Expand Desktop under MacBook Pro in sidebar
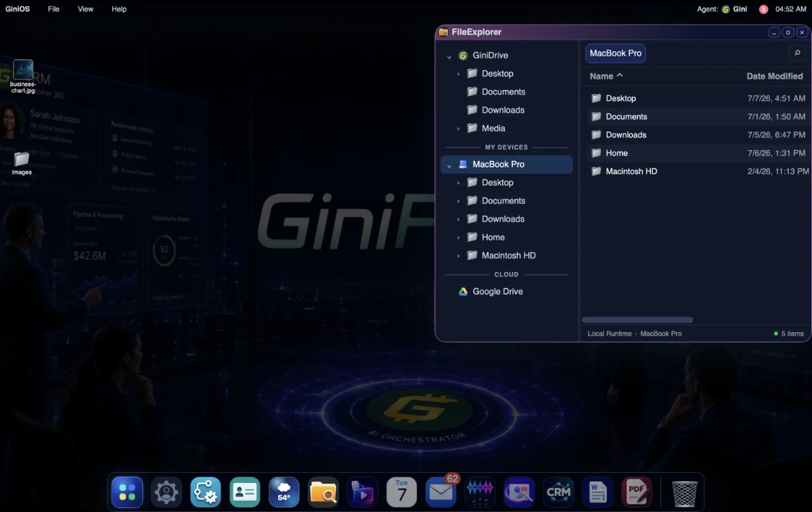 (458, 183)
